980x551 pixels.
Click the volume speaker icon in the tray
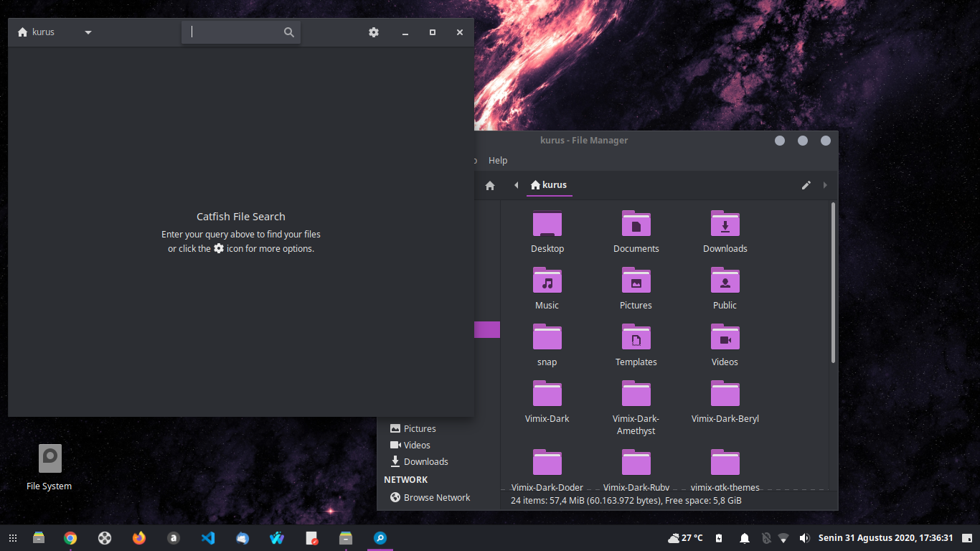pos(804,537)
